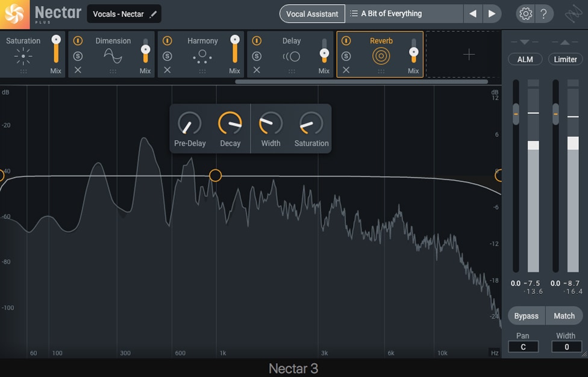
Task: Adjust the Reverb module Mix slider
Action: 414,52
